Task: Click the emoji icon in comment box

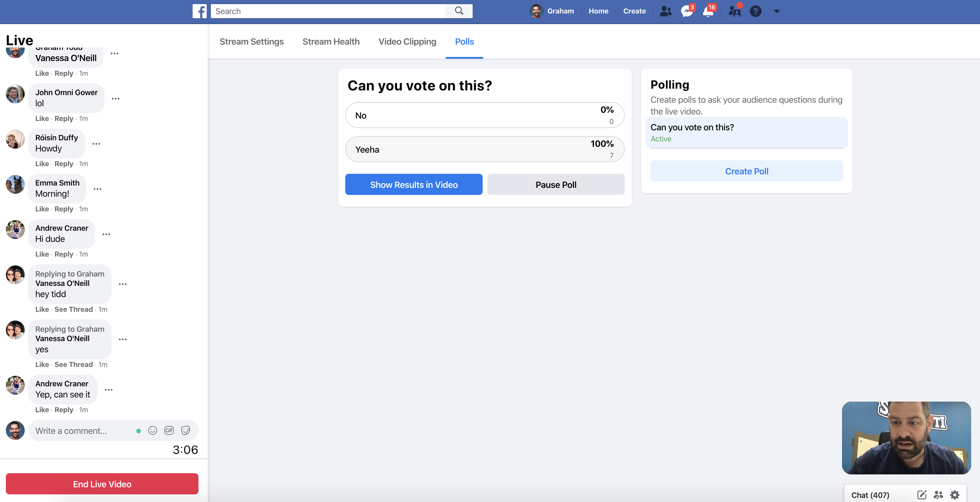Action: pyautogui.click(x=153, y=430)
